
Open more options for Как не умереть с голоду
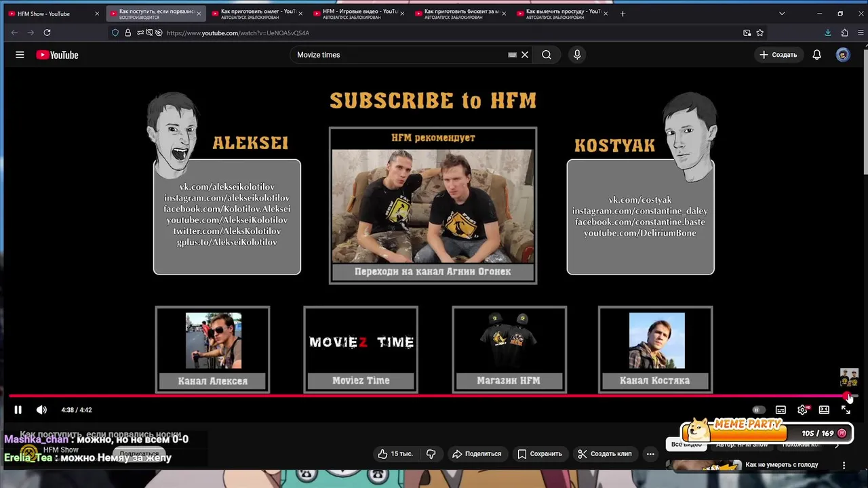(844, 466)
